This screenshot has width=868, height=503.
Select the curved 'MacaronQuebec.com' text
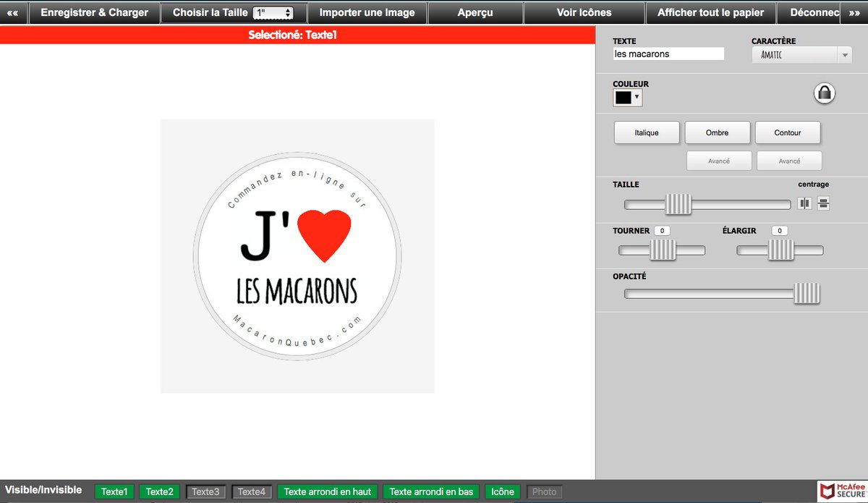pyautogui.click(x=297, y=330)
